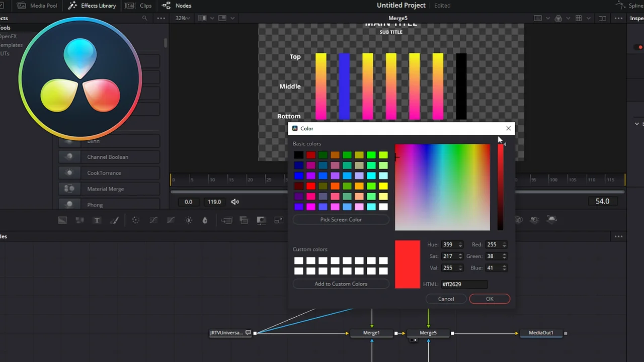Open dropdown arrow beside sub-view icon
The height and width of the screenshot is (362, 644).
point(232,18)
